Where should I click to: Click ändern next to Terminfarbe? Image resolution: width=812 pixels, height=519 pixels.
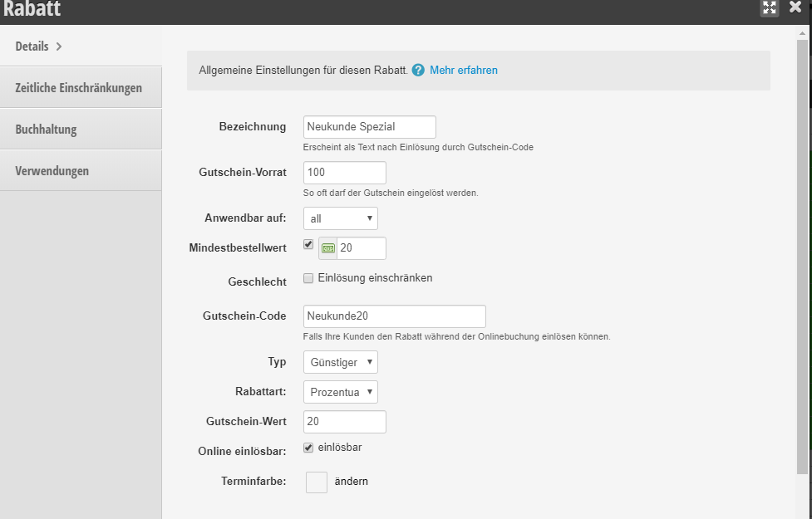pyautogui.click(x=351, y=482)
